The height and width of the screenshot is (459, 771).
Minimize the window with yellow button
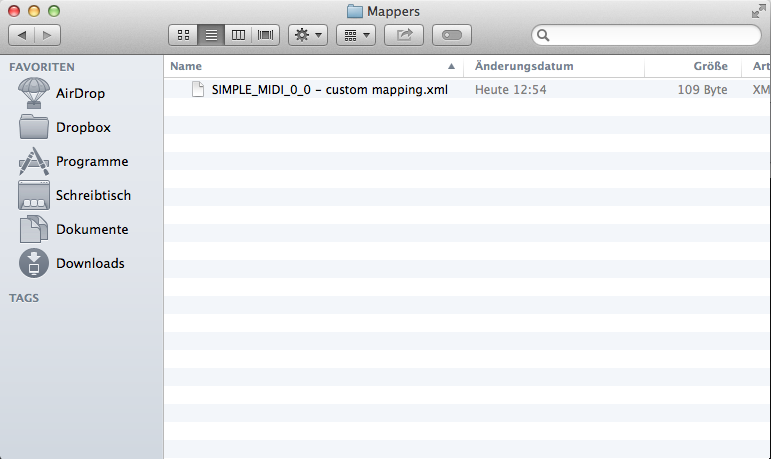(34, 11)
